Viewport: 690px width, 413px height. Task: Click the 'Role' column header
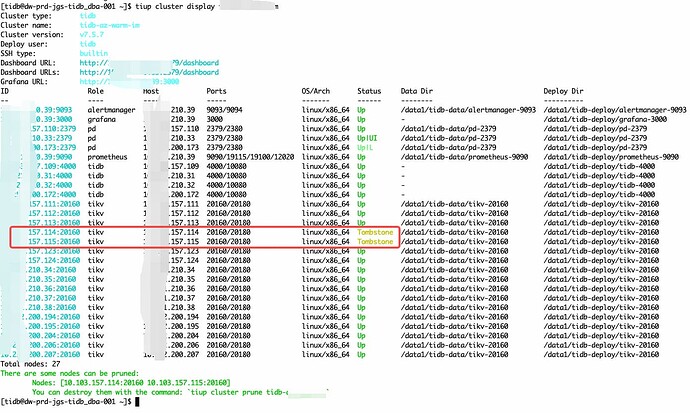coord(95,91)
